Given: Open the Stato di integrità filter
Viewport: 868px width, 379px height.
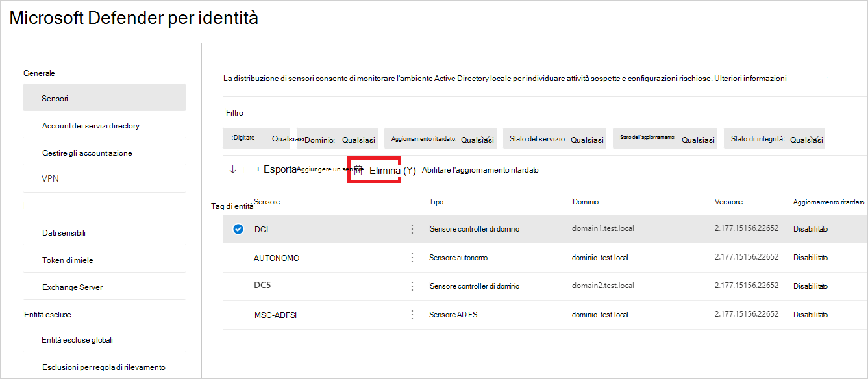Looking at the screenshot, I should [x=775, y=139].
